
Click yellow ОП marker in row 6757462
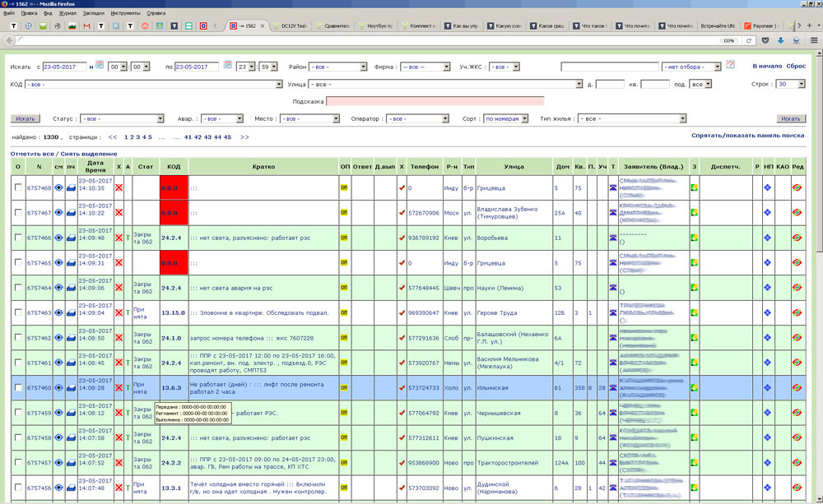[x=344, y=338]
